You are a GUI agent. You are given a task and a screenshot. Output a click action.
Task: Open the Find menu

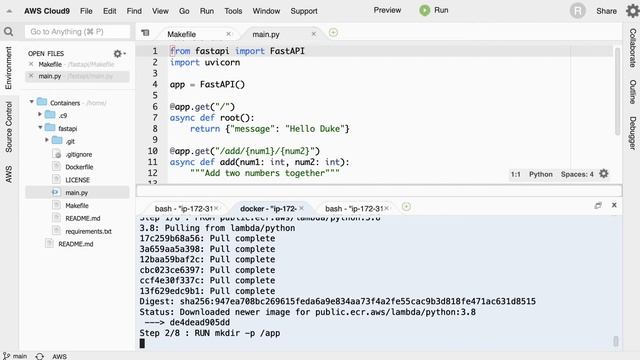(134, 11)
